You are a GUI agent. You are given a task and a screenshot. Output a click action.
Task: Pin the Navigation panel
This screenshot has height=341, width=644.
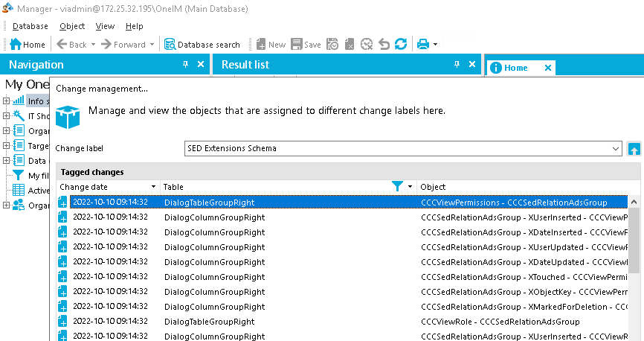click(x=186, y=65)
